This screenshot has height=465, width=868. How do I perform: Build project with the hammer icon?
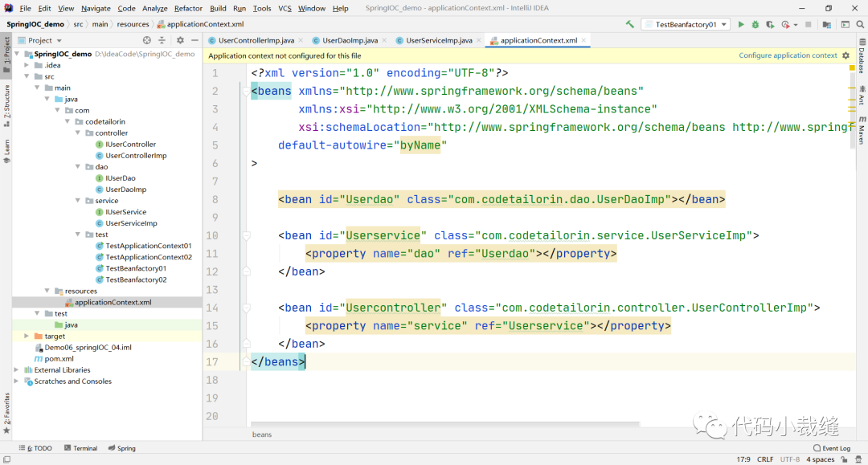click(x=630, y=25)
